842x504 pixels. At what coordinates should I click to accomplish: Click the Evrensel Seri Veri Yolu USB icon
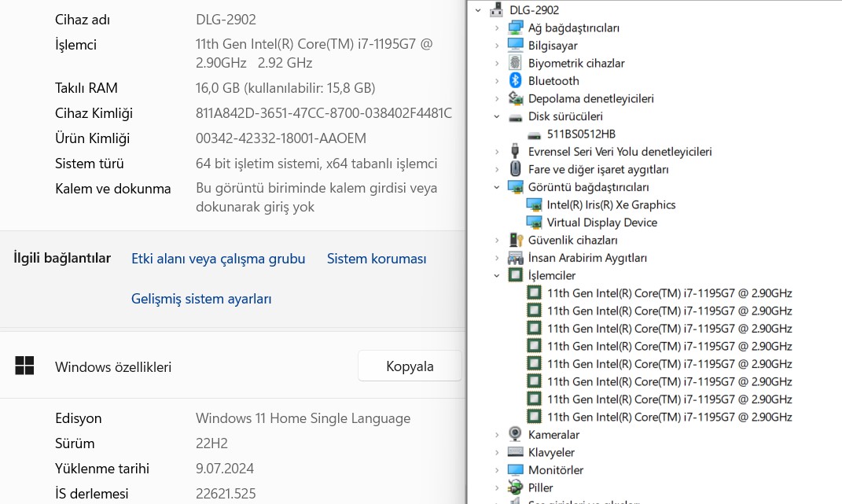(516, 152)
